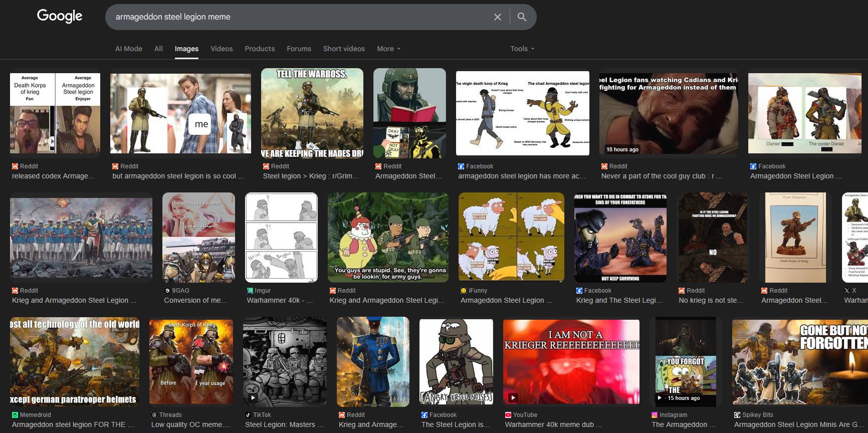Click 'Steel legion > Krieg : r/Grim...' link
This screenshot has height=433, width=868.
tap(311, 176)
